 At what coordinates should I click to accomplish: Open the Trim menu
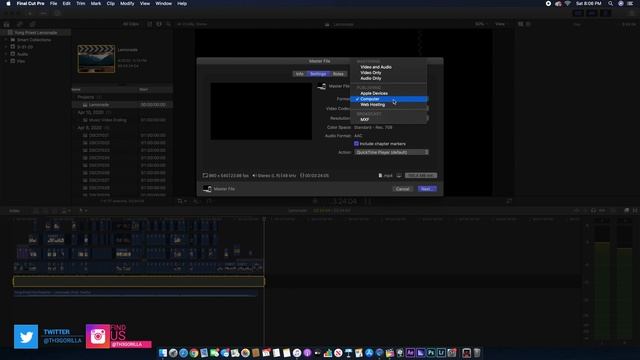click(81, 3)
